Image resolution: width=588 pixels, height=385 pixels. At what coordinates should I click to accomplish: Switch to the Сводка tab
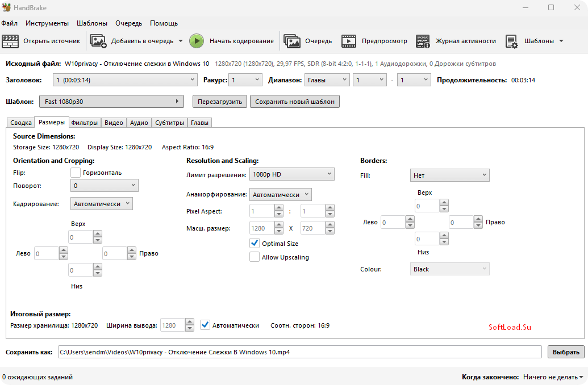(20, 123)
